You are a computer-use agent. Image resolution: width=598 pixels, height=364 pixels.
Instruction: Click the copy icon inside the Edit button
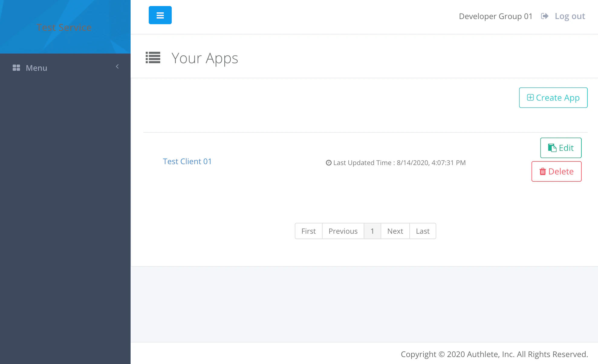coord(552,148)
